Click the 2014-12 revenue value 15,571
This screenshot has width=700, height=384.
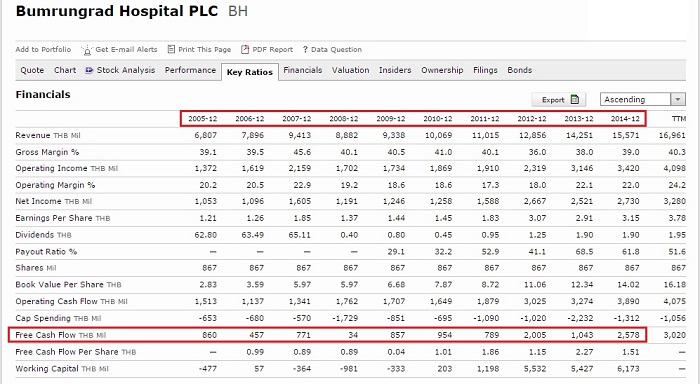pos(625,135)
